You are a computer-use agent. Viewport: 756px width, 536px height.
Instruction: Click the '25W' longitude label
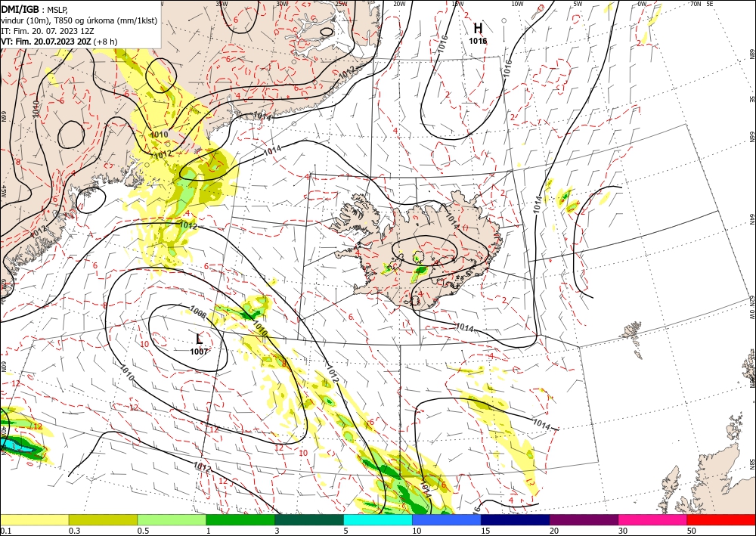tap(341, 4)
